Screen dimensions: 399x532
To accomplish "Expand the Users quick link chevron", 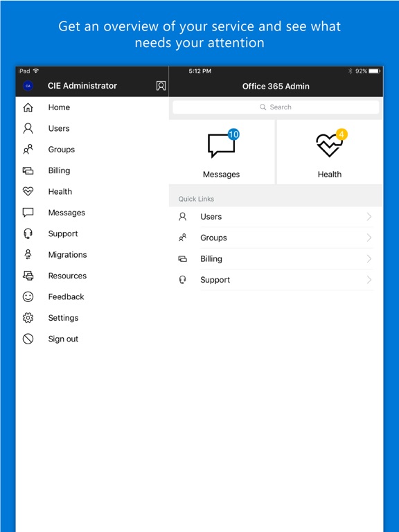I will [369, 216].
